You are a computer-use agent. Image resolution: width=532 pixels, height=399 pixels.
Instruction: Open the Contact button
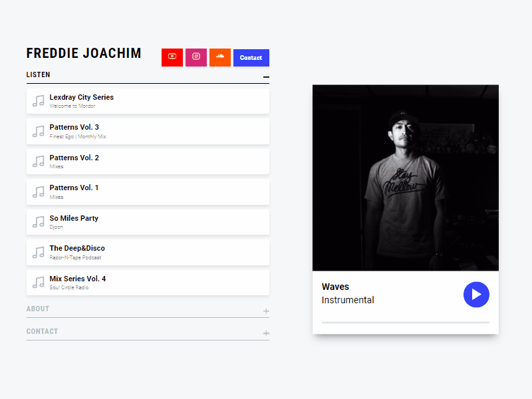point(251,57)
